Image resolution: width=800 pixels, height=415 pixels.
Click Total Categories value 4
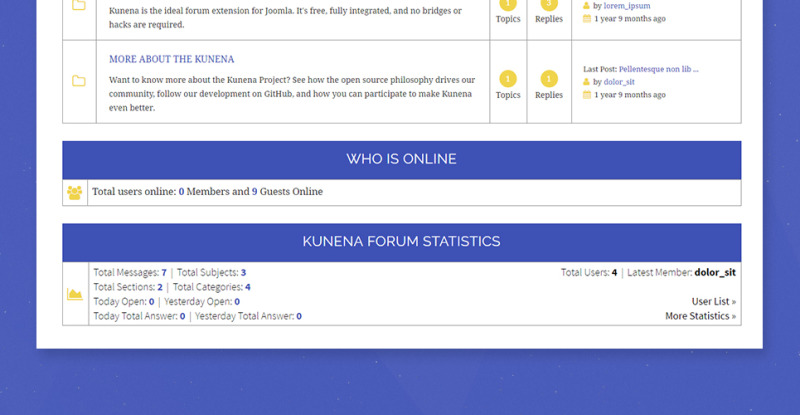[247, 287]
